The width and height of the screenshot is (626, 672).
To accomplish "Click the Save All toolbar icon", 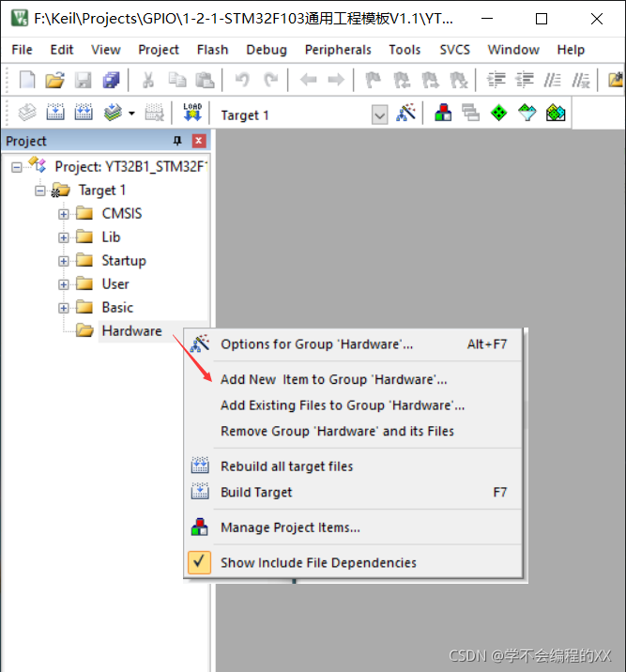I will (112, 80).
